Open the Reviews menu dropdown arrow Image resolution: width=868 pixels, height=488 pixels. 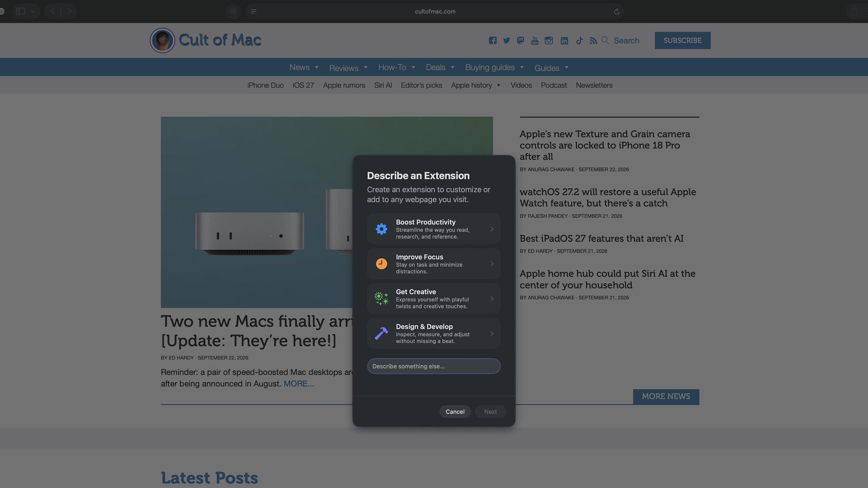tap(366, 67)
